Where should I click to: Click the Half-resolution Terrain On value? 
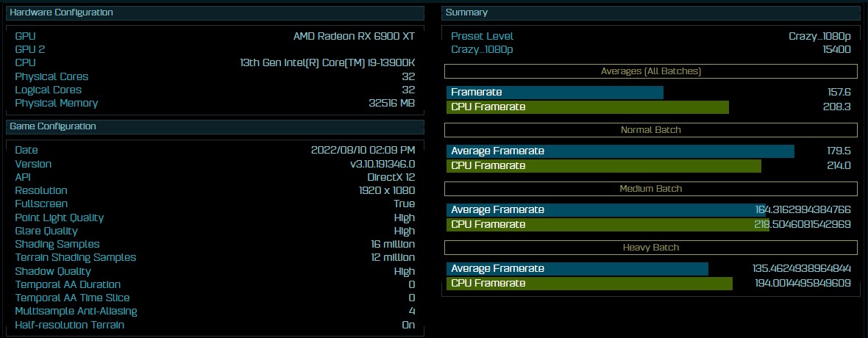(408, 325)
